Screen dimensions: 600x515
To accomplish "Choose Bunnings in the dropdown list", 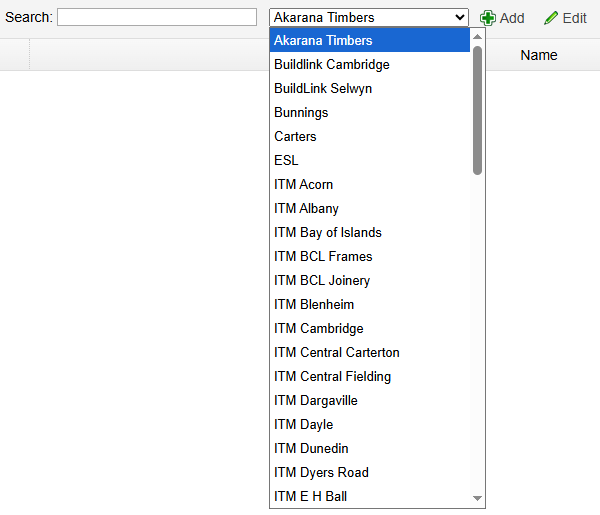I will pos(301,113).
